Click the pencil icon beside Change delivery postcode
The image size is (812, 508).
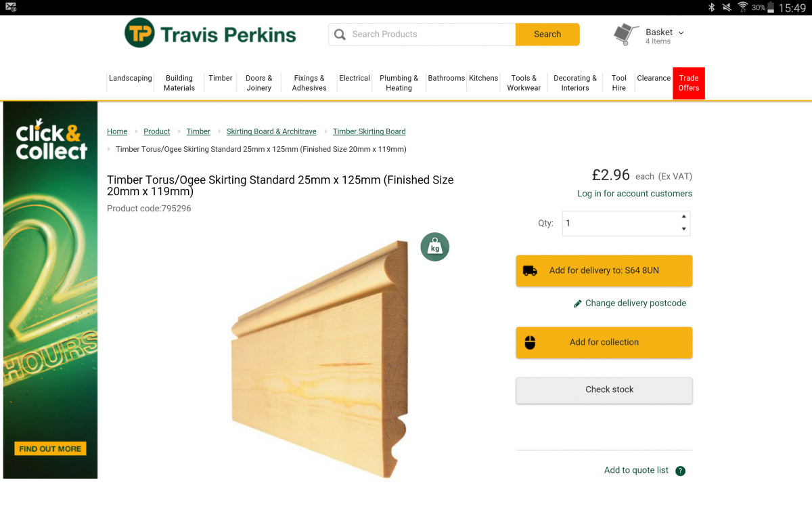click(x=578, y=304)
